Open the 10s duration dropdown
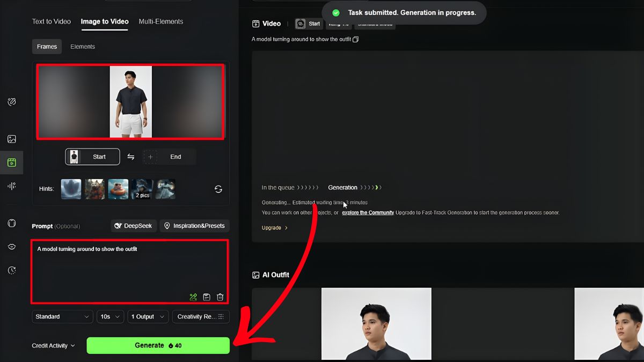 pyautogui.click(x=110, y=316)
